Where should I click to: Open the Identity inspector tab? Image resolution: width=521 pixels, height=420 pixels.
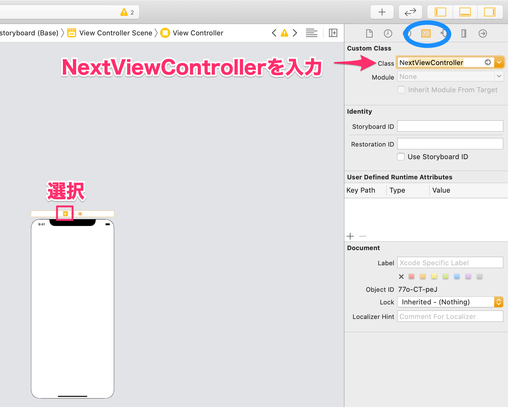(426, 33)
